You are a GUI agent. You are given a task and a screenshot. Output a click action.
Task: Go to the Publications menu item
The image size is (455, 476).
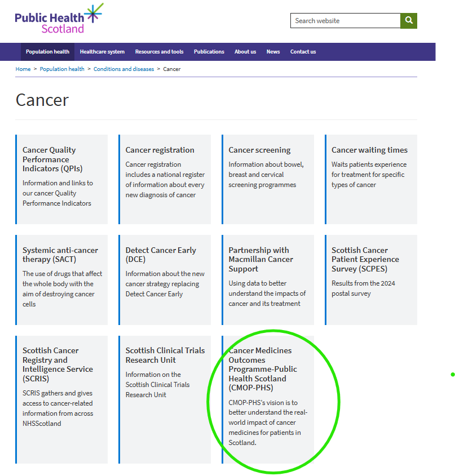[x=209, y=52]
